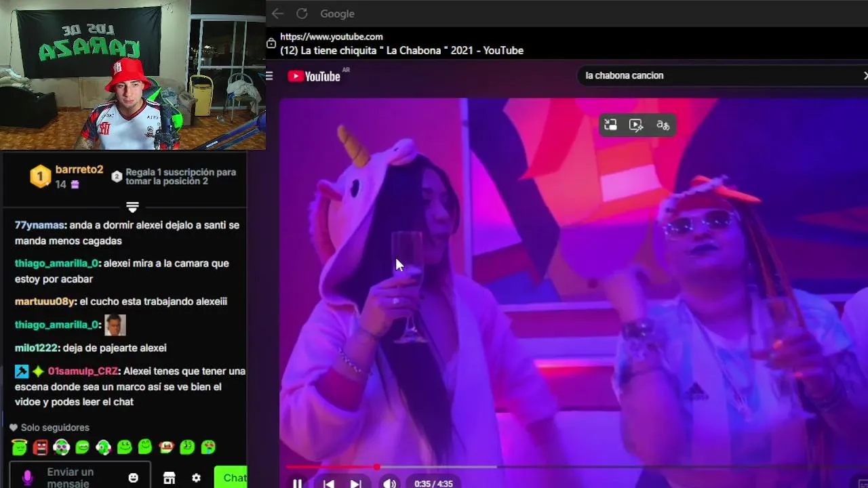Open 01samulp_CRZ username in chat
The width and height of the screenshot is (868, 488).
pos(83,371)
